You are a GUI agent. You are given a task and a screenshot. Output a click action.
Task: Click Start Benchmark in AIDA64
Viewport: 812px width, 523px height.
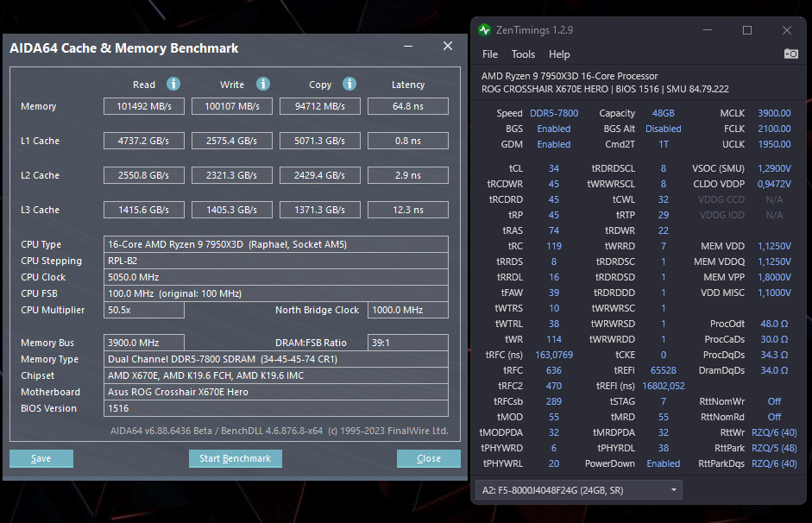tap(235, 458)
